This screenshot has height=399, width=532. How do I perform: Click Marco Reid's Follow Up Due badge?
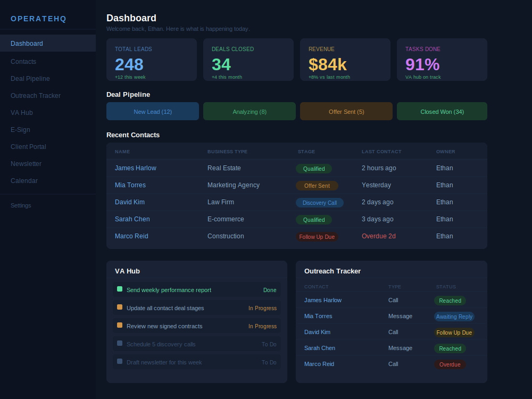coord(317,237)
